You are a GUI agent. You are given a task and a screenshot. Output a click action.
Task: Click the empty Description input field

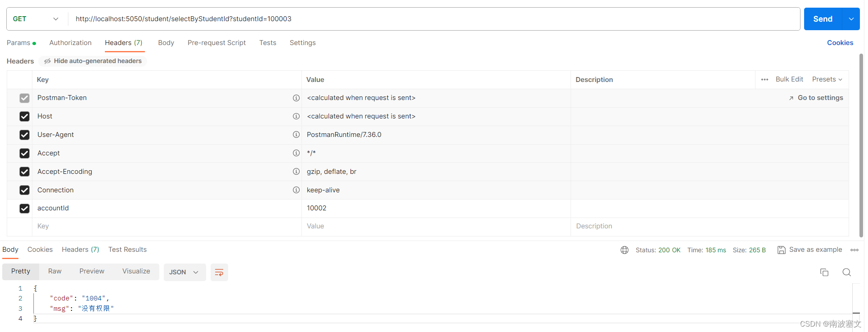click(x=710, y=226)
